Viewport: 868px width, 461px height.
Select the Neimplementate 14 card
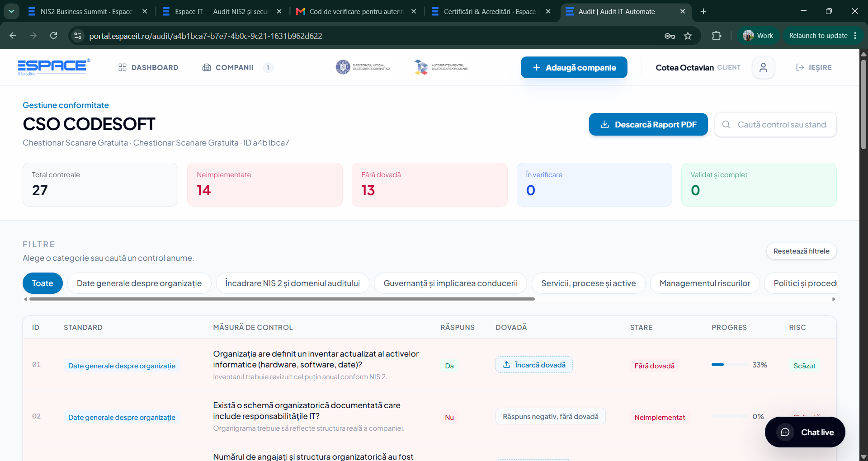point(265,184)
